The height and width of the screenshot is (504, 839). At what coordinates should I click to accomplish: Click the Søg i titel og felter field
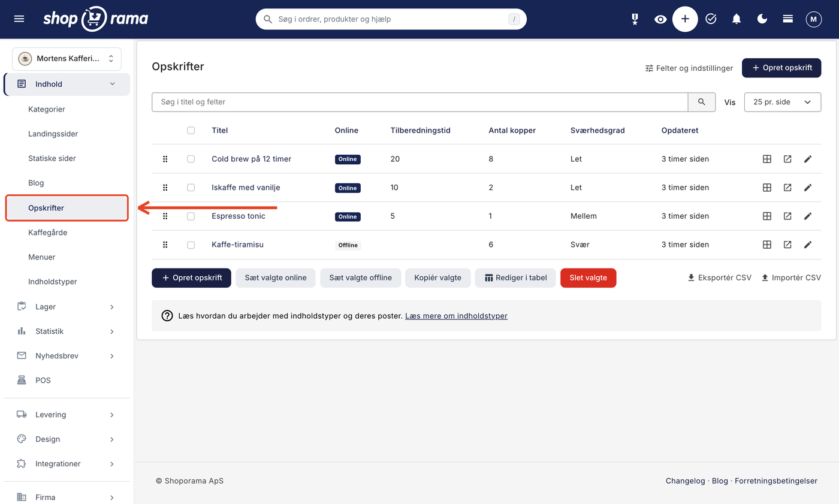[x=419, y=102]
